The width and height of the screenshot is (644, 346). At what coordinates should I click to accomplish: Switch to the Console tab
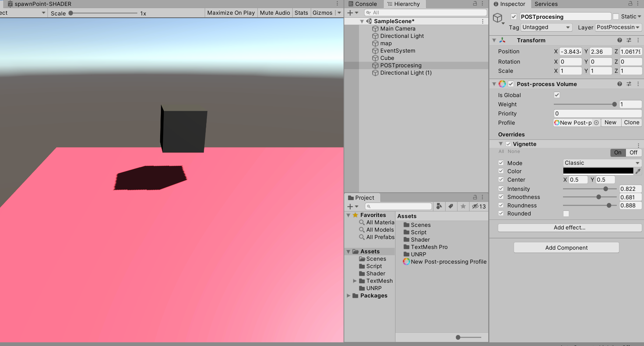[x=363, y=4]
